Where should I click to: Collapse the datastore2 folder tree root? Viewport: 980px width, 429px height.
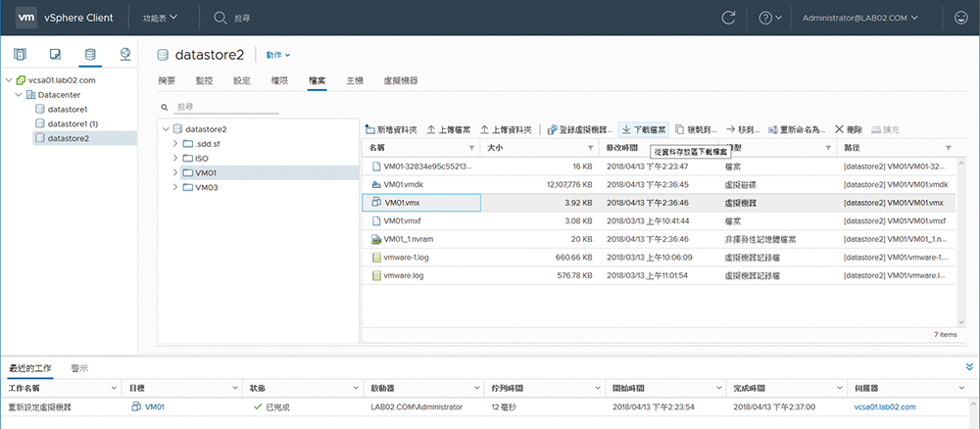(x=166, y=129)
